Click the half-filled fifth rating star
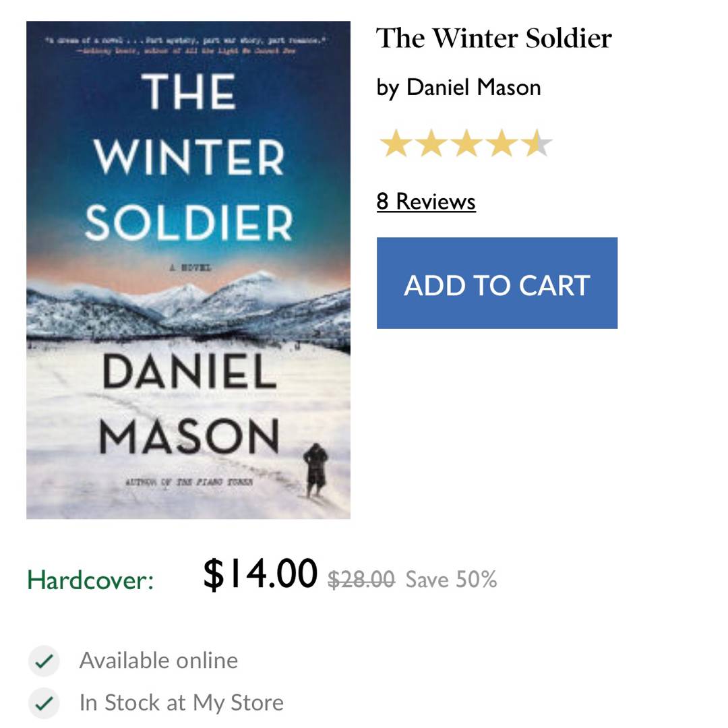The height and width of the screenshot is (728, 728). pos(537,144)
